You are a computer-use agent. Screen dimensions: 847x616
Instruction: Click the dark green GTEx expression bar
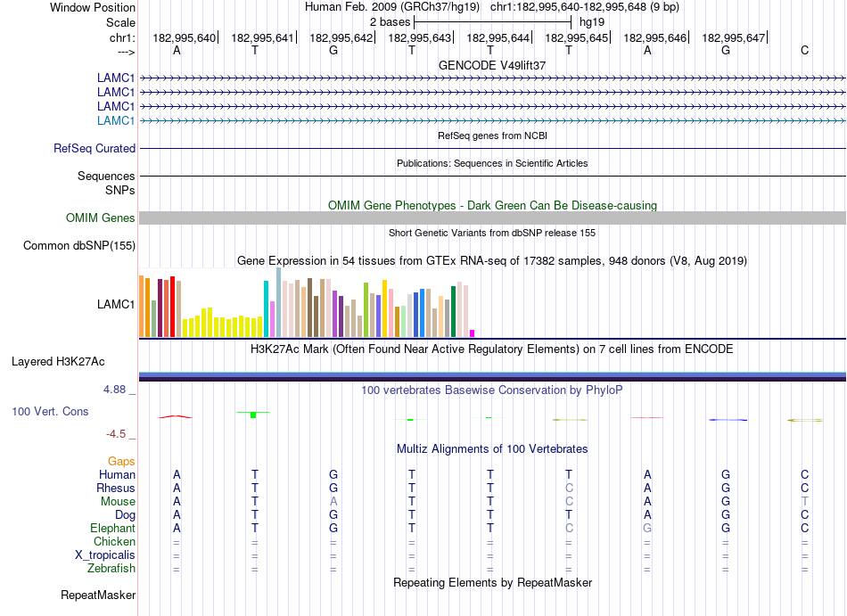pyautogui.click(x=454, y=311)
